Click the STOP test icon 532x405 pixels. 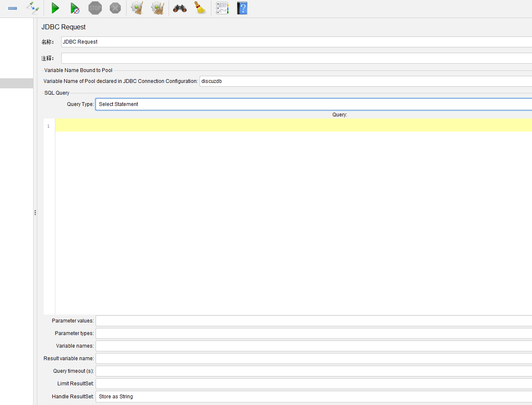tap(95, 8)
